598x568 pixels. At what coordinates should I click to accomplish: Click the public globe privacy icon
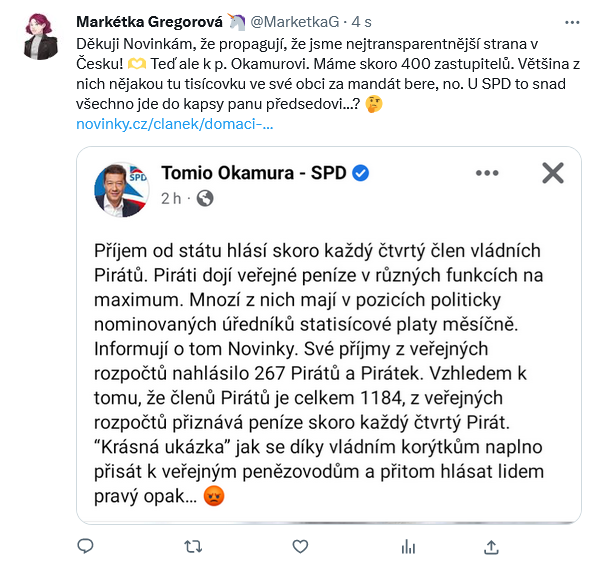pyautogui.click(x=205, y=198)
